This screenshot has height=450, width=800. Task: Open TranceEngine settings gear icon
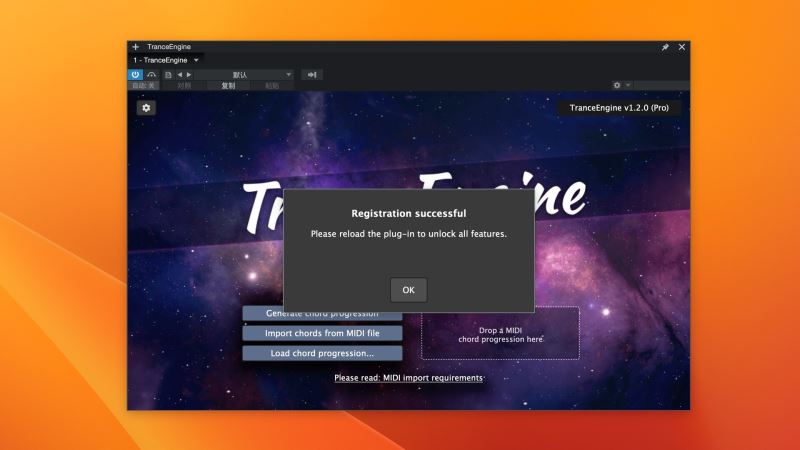(146, 108)
